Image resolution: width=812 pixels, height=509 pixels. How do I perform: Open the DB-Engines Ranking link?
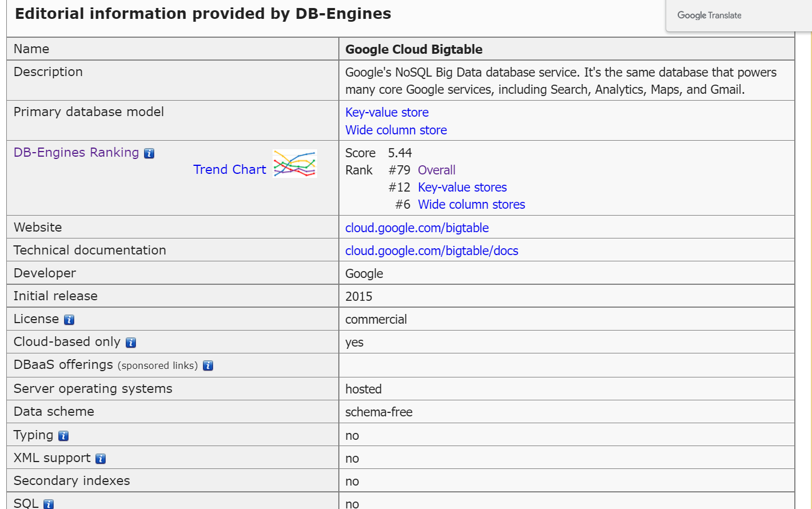[x=76, y=152]
